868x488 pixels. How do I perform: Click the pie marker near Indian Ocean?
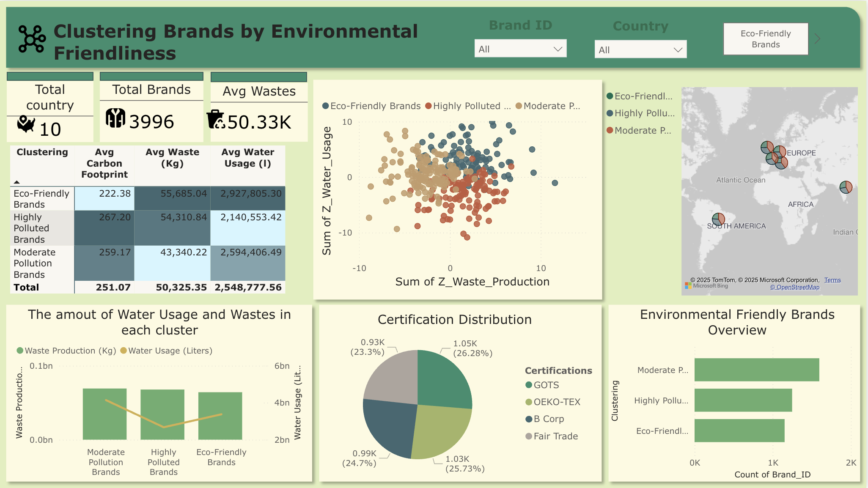846,187
